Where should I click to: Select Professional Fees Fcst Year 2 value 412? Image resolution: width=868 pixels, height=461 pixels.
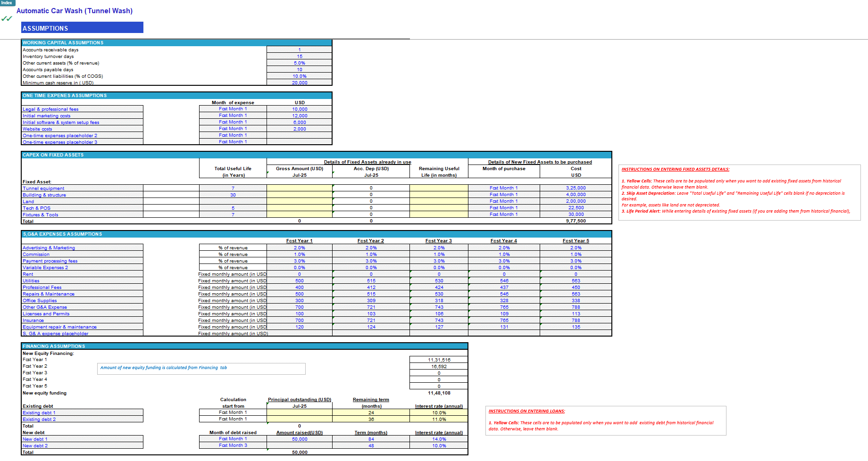pyautogui.click(x=371, y=287)
